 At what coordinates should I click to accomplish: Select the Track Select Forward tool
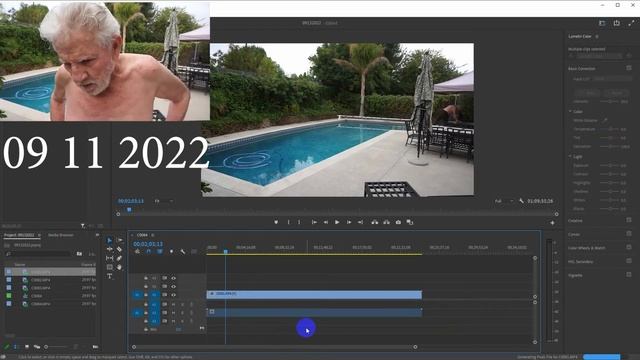[120, 240]
